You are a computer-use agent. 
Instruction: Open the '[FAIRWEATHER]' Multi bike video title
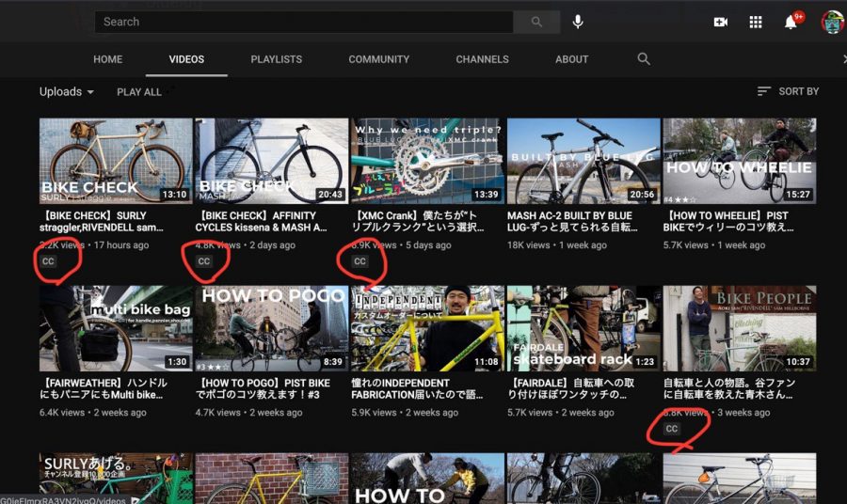click(104, 388)
